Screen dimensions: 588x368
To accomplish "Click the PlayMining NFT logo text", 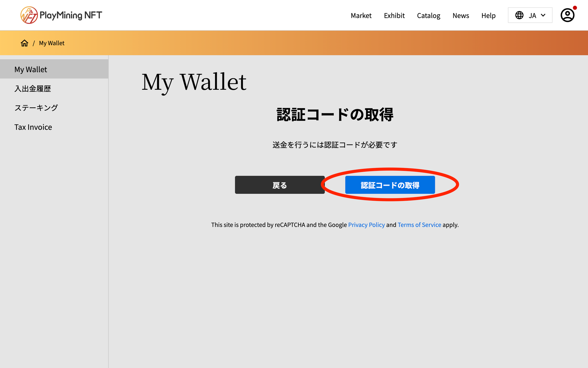I will [x=71, y=15].
